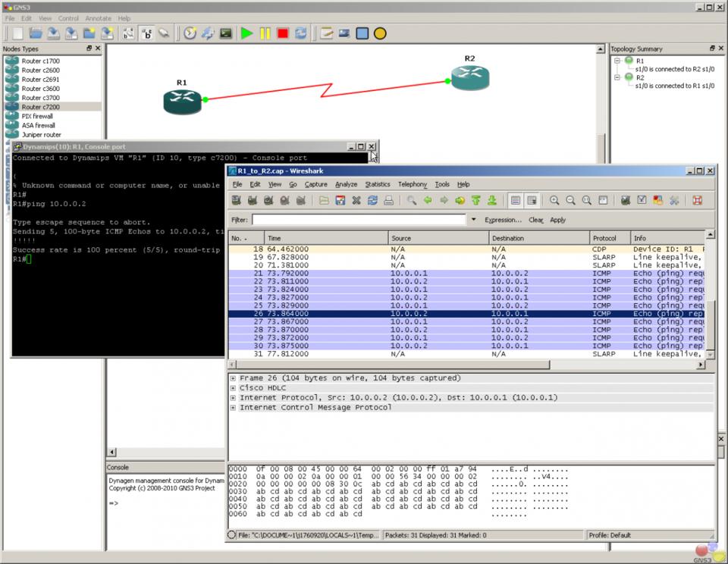Click the red stop all devices icon

[x=283, y=33]
